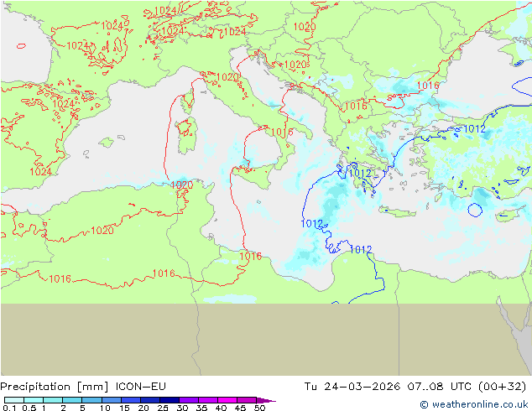Viewport: 532px width, 411px height.
Task: Click the legend value '25'
Action: tap(163, 408)
